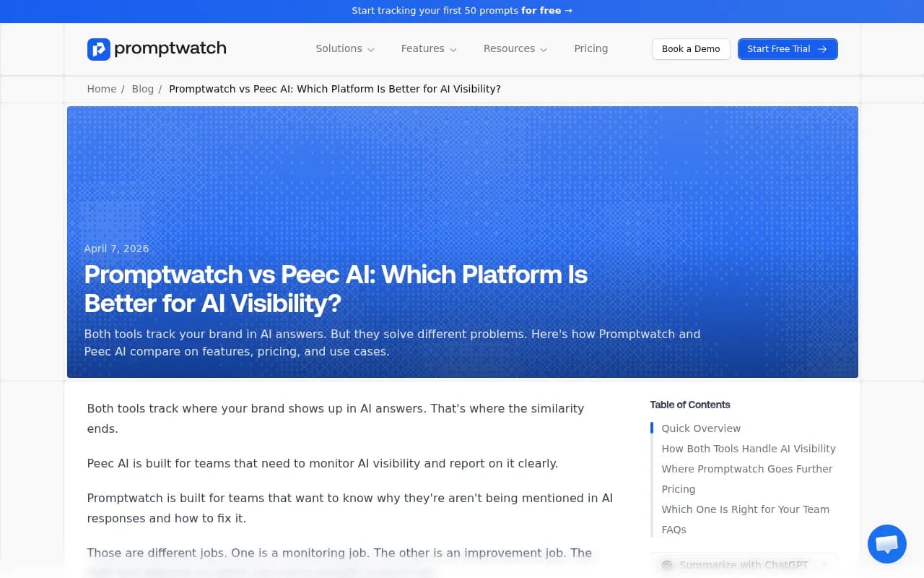Click the ChatGPT icon in summarize button

pos(667,565)
